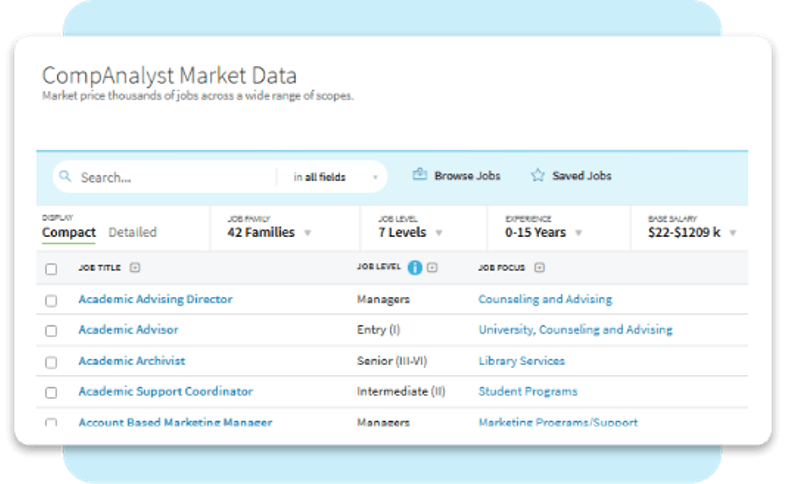Click the Job Level column header text
The width and height of the screenshot is (786, 484).
(378, 267)
